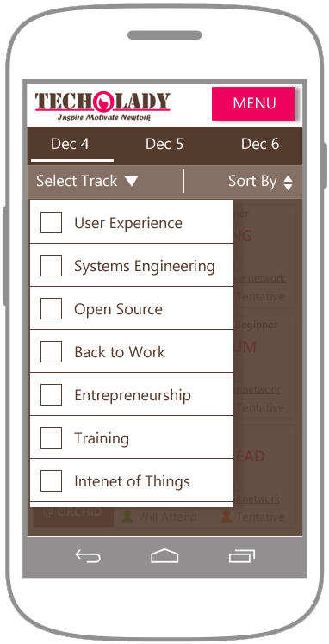Image resolution: width=329 pixels, height=644 pixels.
Task: Click the Sort By up-down arrows icon
Action: pyautogui.click(x=288, y=183)
